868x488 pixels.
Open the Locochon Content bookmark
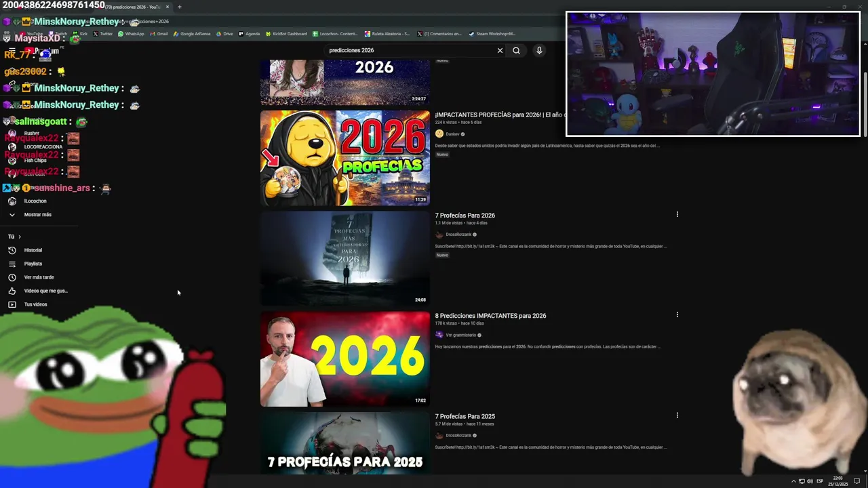coord(335,33)
